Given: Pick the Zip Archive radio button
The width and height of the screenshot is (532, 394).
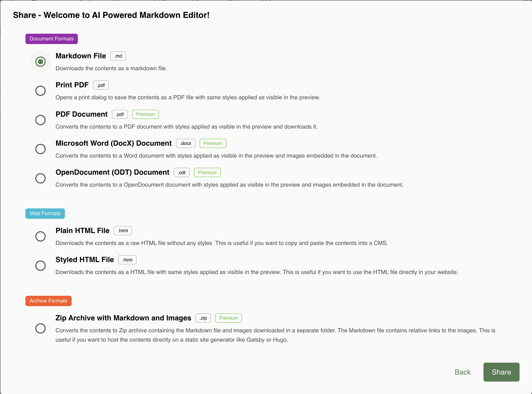Looking at the screenshot, I should coord(40,328).
